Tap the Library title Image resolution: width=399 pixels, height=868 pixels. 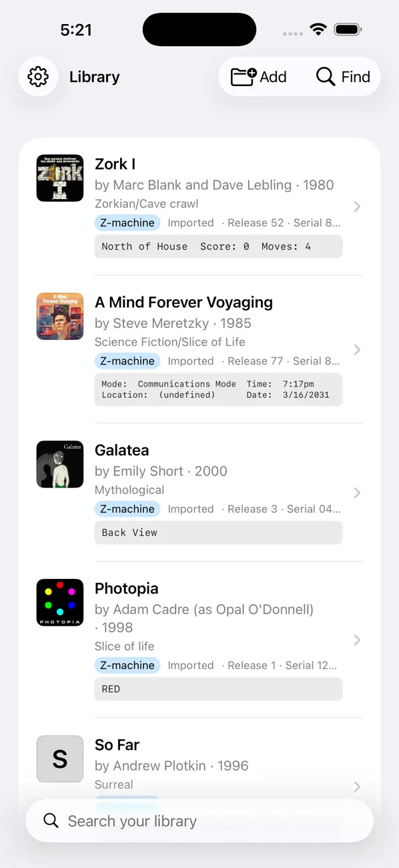click(x=95, y=77)
